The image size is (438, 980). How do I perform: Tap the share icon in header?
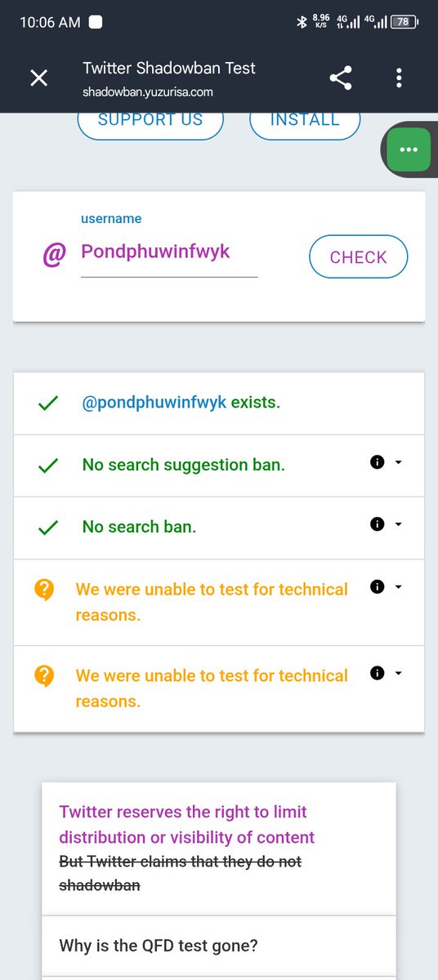(x=341, y=78)
